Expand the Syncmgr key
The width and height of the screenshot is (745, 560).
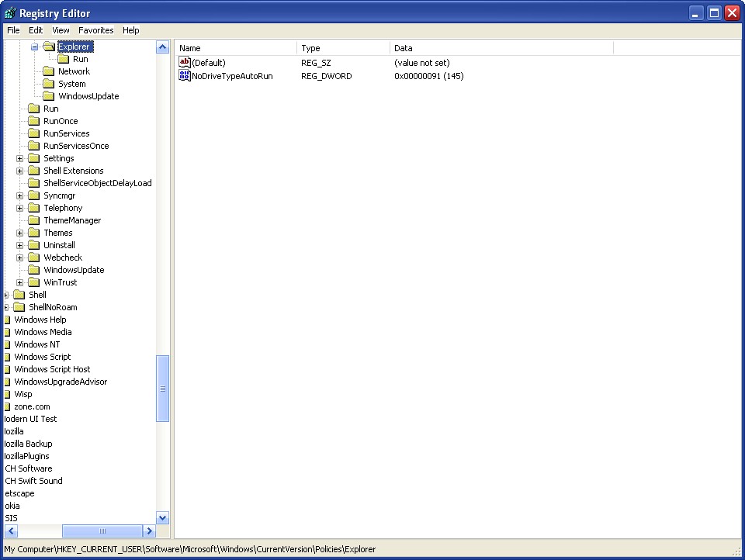pyautogui.click(x=19, y=195)
